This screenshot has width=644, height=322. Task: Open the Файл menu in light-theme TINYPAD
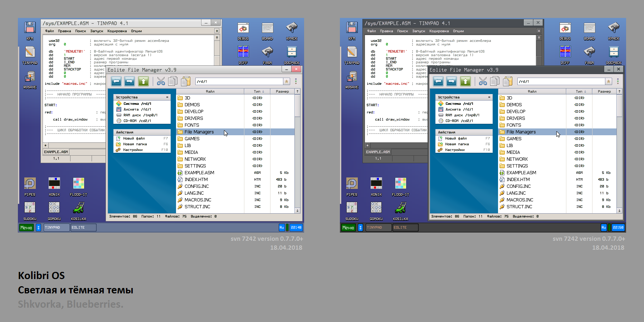[49, 31]
